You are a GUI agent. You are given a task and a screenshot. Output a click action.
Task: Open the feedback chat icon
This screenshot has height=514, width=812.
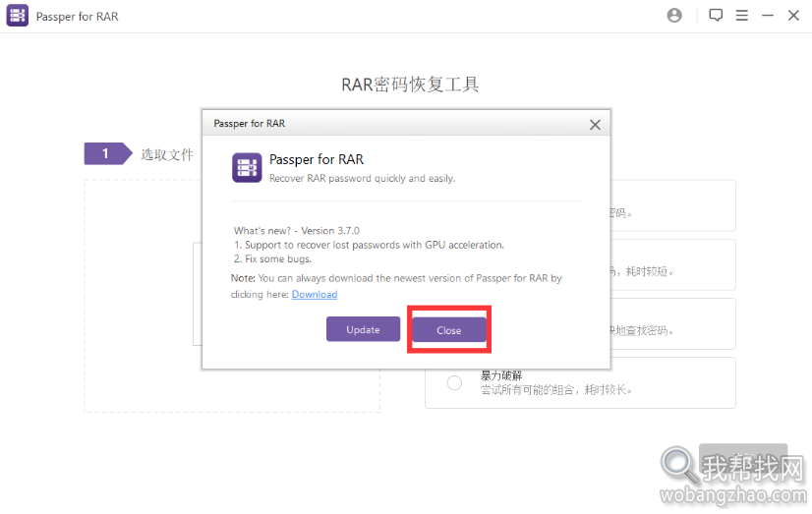[716, 16]
